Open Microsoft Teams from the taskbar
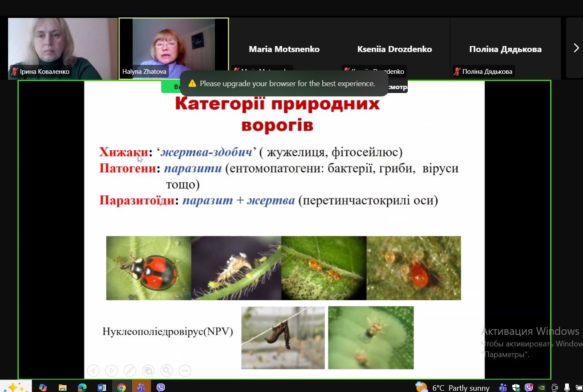 click(x=141, y=387)
